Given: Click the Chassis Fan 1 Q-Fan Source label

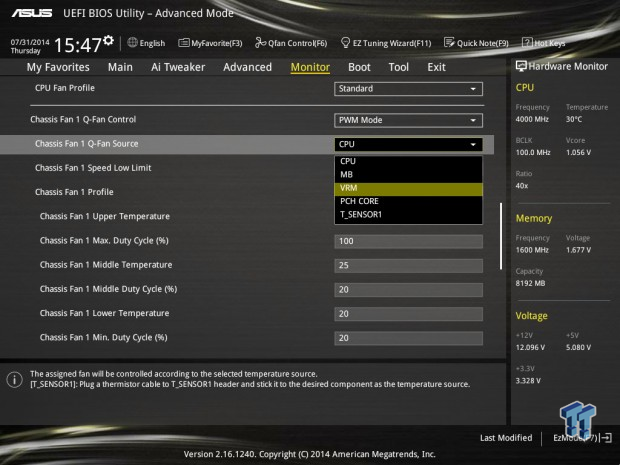Looking at the screenshot, I should pyautogui.click(x=87, y=144).
